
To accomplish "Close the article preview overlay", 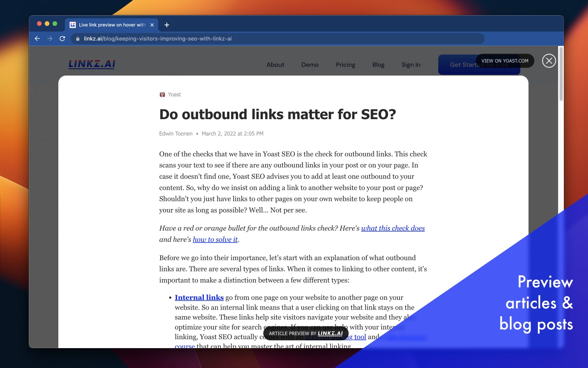I will pyautogui.click(x=549, y=61).
